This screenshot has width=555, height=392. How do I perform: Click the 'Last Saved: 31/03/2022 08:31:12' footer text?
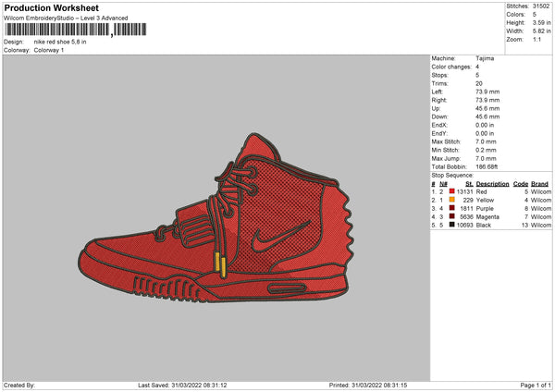pos(182,385)
